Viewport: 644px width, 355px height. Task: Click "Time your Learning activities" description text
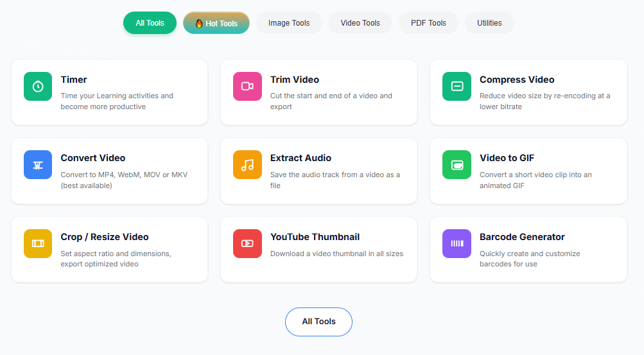(x=117, y=101)
